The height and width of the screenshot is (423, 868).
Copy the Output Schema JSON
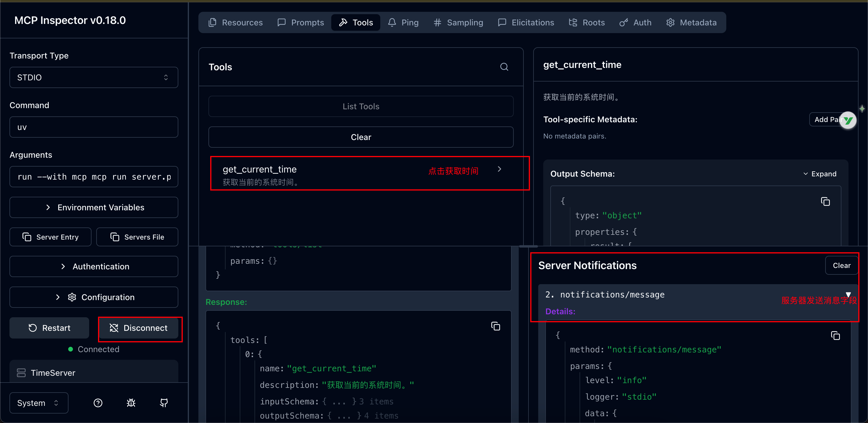(825, 201)
